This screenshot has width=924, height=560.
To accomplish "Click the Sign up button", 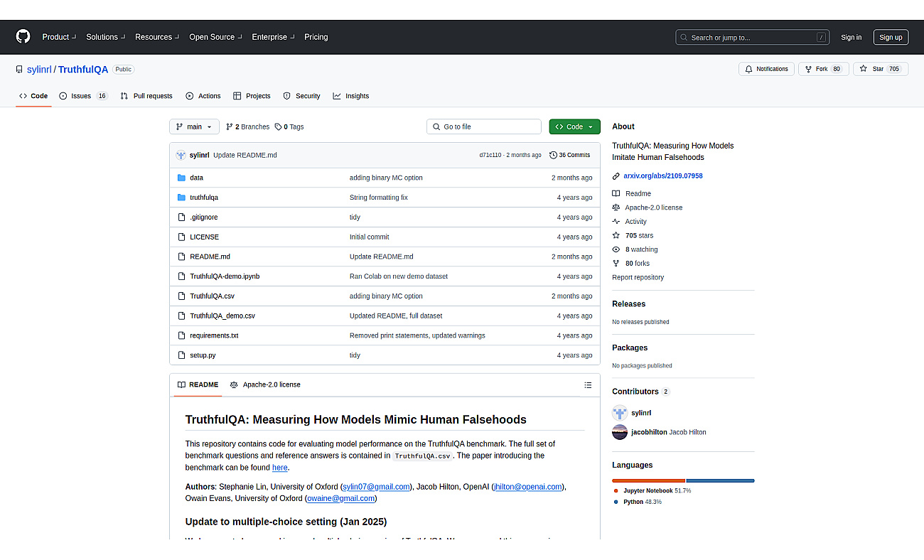I will (891, 38).
